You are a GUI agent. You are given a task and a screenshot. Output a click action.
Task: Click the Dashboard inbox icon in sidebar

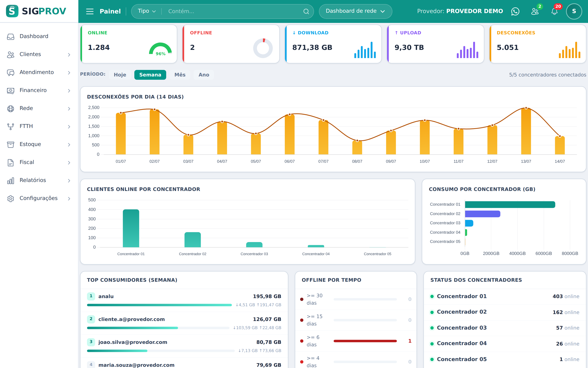11,37
